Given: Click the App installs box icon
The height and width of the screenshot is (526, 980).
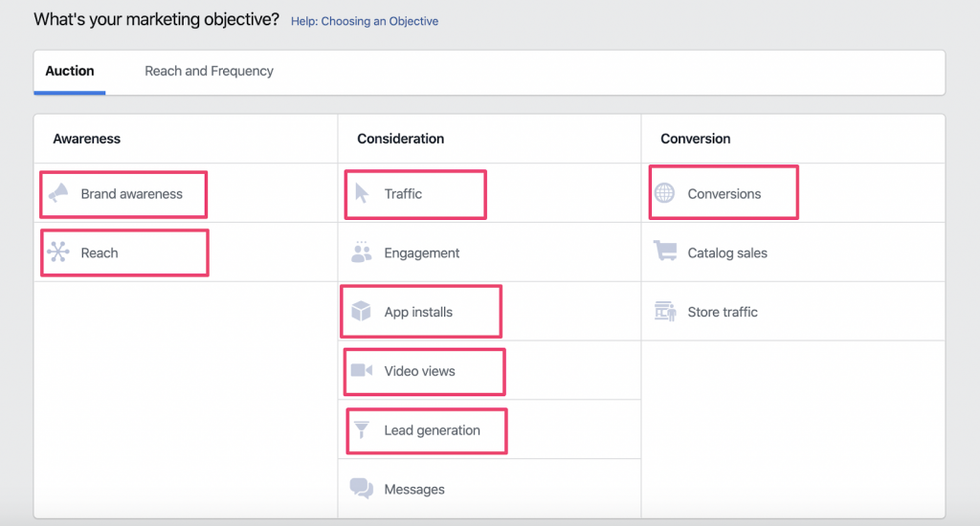Looking at the screenshot, I should pos(362,312).
